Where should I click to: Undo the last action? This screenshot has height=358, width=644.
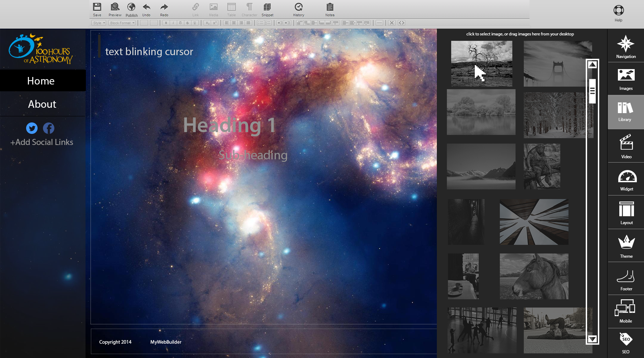tap(146, 10)
